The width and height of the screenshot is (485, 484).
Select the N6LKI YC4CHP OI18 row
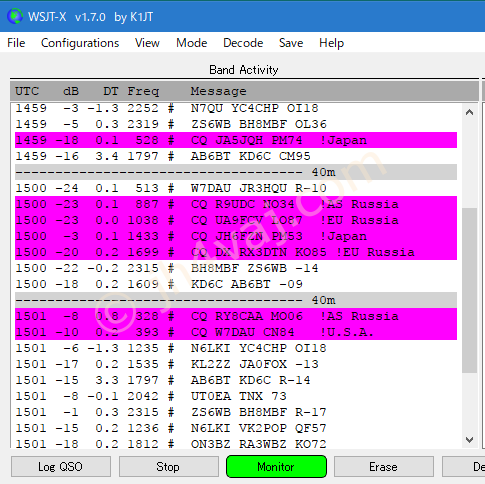236,348
